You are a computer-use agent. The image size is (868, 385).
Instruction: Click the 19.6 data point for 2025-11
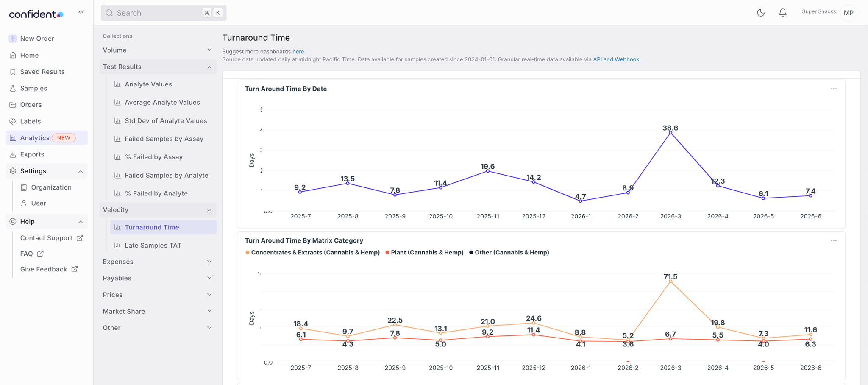(x=488, y=171)
